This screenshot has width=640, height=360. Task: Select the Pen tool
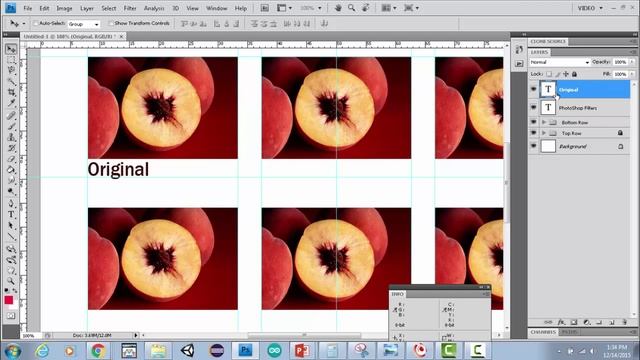(11, 204)
